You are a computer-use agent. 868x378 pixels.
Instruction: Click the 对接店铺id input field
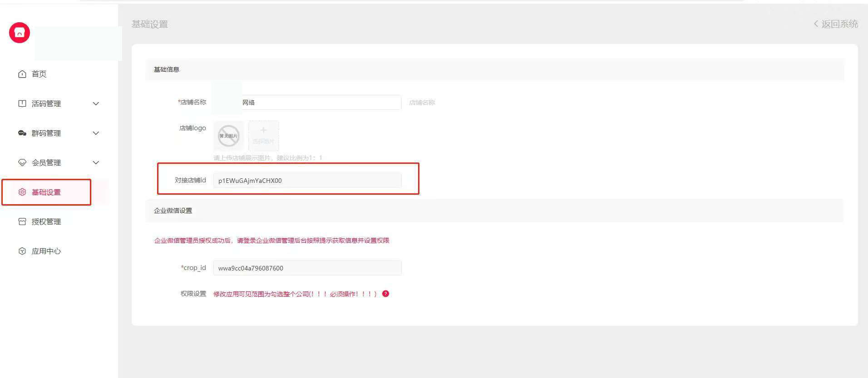pyautogui.click(x=307, y=180)
